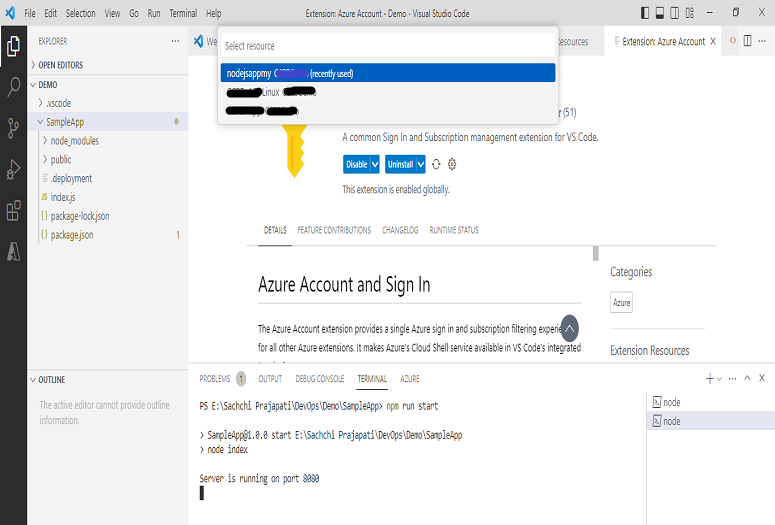Expand the public folder
This screenshot has height=525, width=775.
tap(61, 159)
